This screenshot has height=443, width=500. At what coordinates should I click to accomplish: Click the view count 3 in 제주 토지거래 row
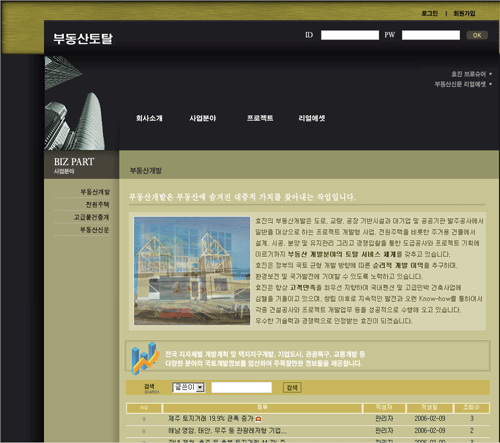472,418
